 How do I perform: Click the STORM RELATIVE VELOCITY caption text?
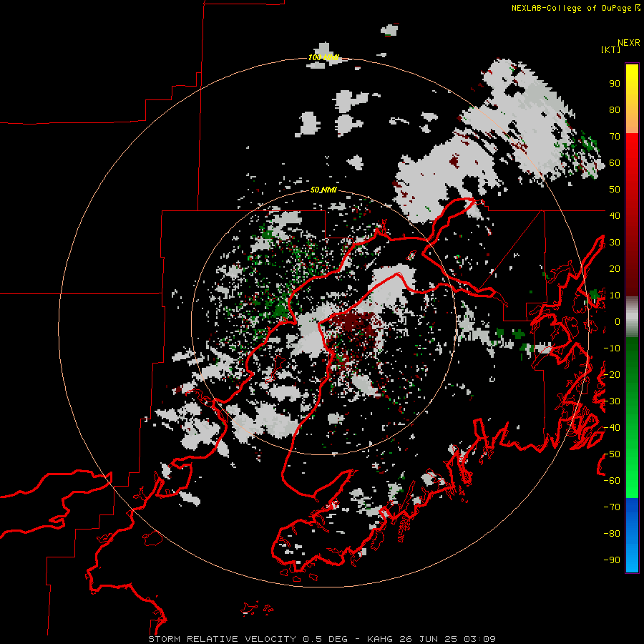[223, 639]
